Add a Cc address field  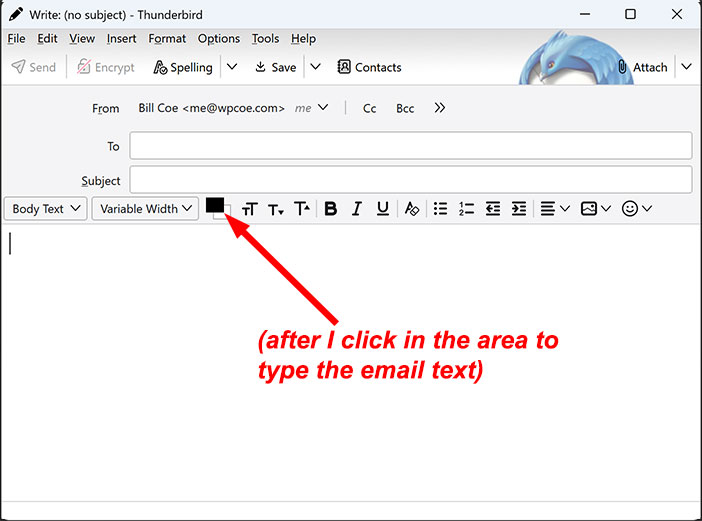point(369,108)
